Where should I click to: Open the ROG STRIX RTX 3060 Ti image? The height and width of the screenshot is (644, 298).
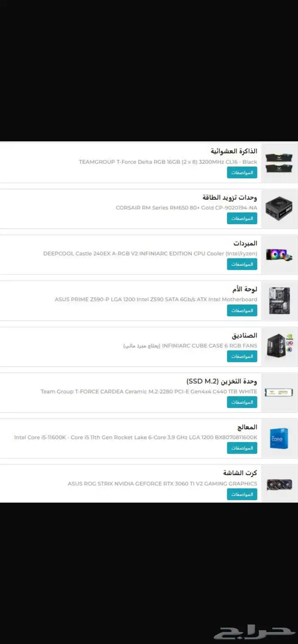[279, 484]
